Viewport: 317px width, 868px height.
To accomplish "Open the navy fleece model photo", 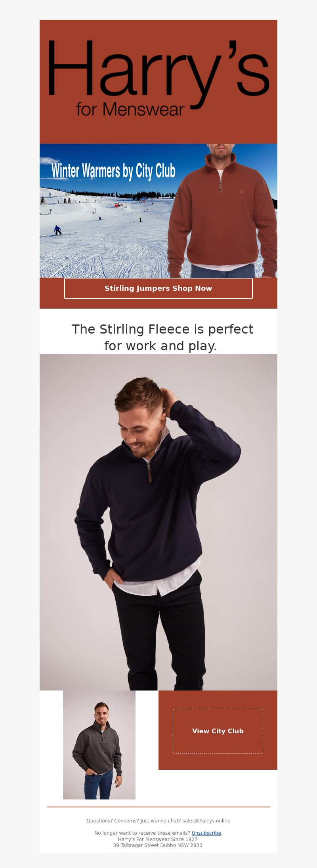I will click(158, 522).
